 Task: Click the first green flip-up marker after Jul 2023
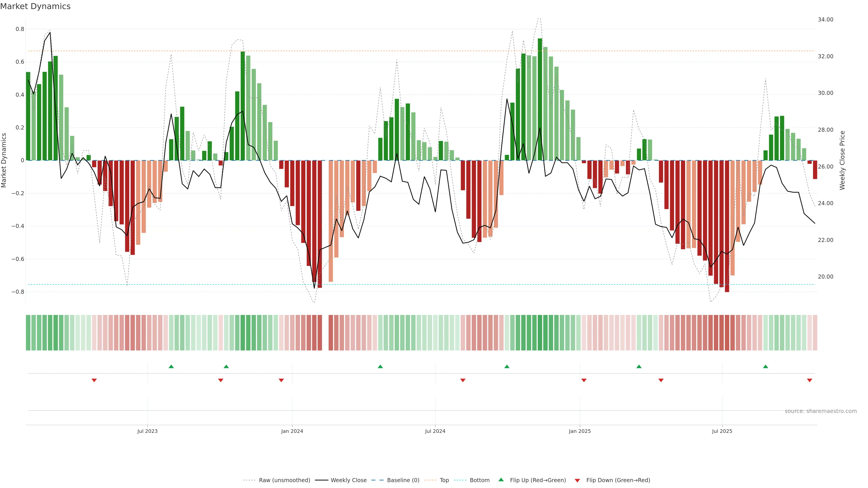tap(171, 366)
